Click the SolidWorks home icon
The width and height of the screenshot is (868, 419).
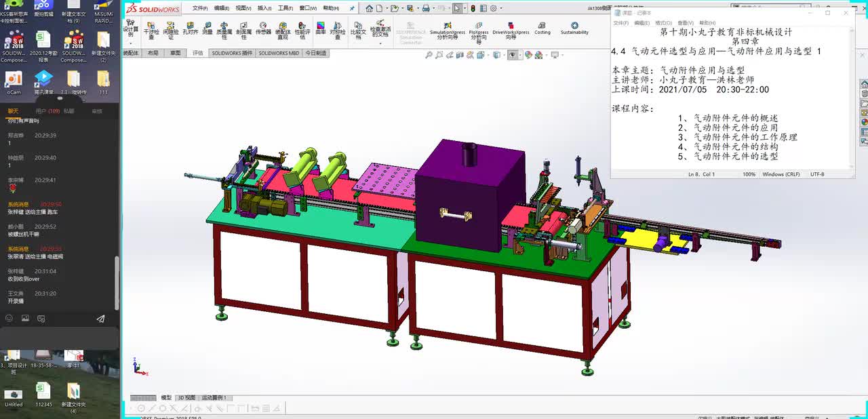click(369, 8)
